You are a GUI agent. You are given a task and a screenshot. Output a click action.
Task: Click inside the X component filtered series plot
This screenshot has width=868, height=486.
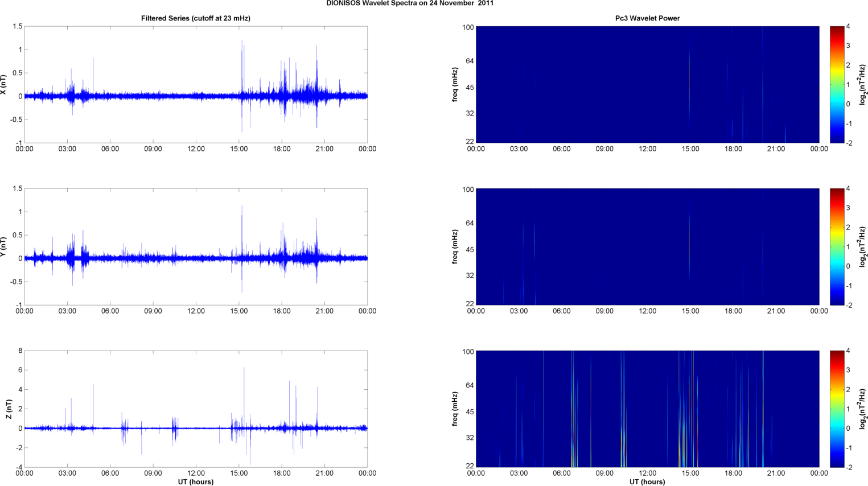[x=196, y=85]
